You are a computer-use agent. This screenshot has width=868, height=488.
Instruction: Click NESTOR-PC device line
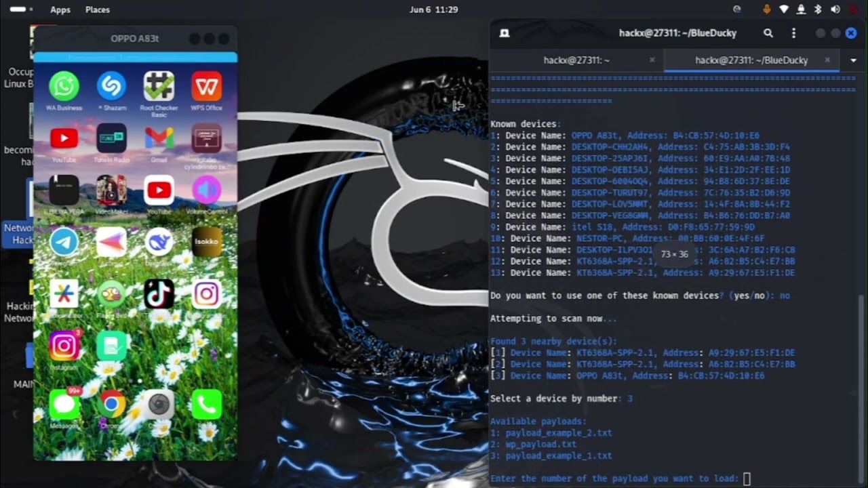pyautogui.click(x=627, y=238)
